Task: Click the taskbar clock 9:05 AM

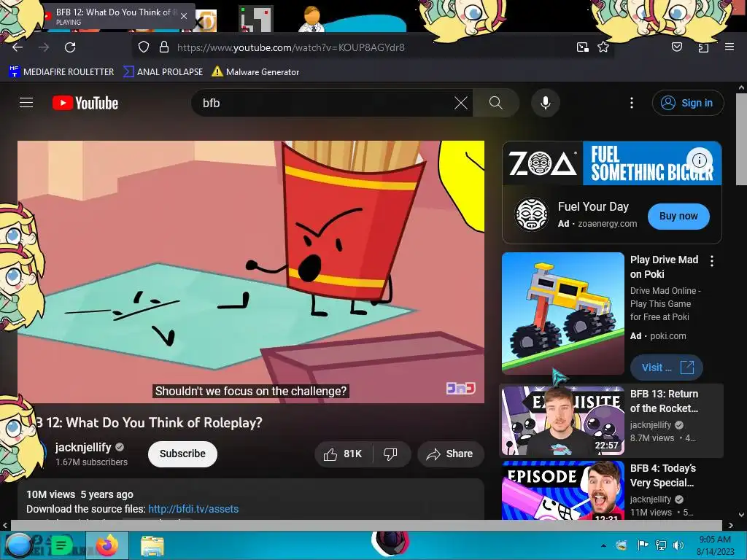Action: 715,545
